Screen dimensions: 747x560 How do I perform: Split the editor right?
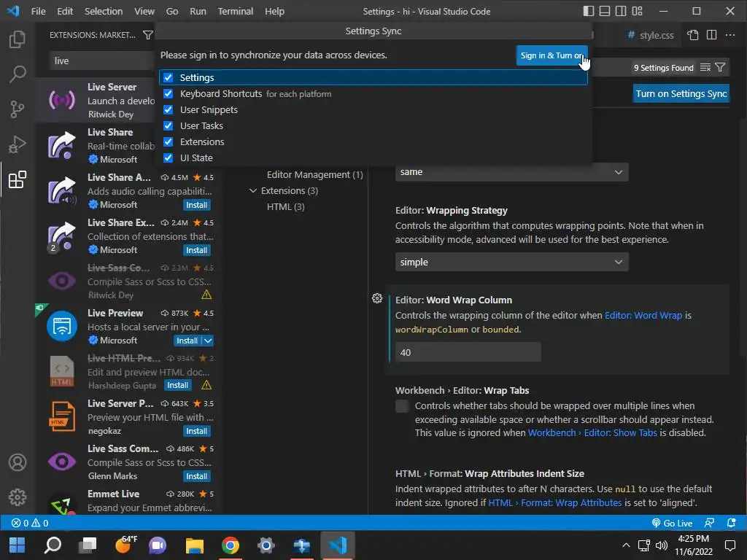click(712, 35)
